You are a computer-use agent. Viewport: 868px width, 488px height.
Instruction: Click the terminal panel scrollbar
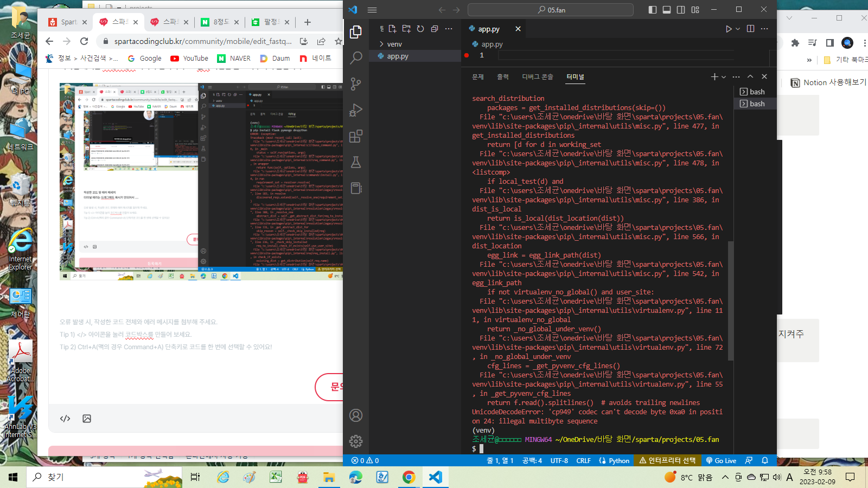click(730, 301)
